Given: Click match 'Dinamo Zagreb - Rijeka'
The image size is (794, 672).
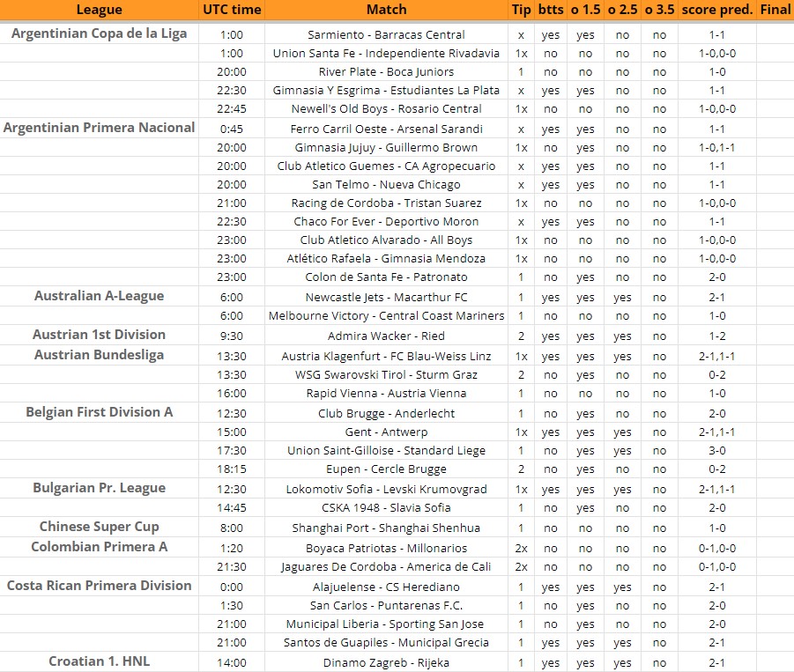Looking at the screenshot, I should pos(386,663).
